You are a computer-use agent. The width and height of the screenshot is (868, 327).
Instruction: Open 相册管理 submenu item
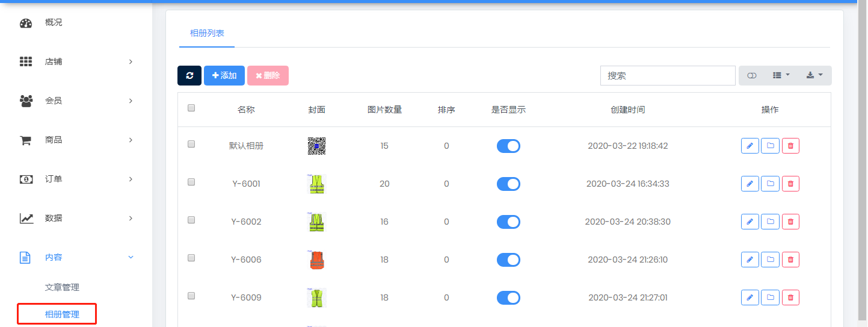62,314
